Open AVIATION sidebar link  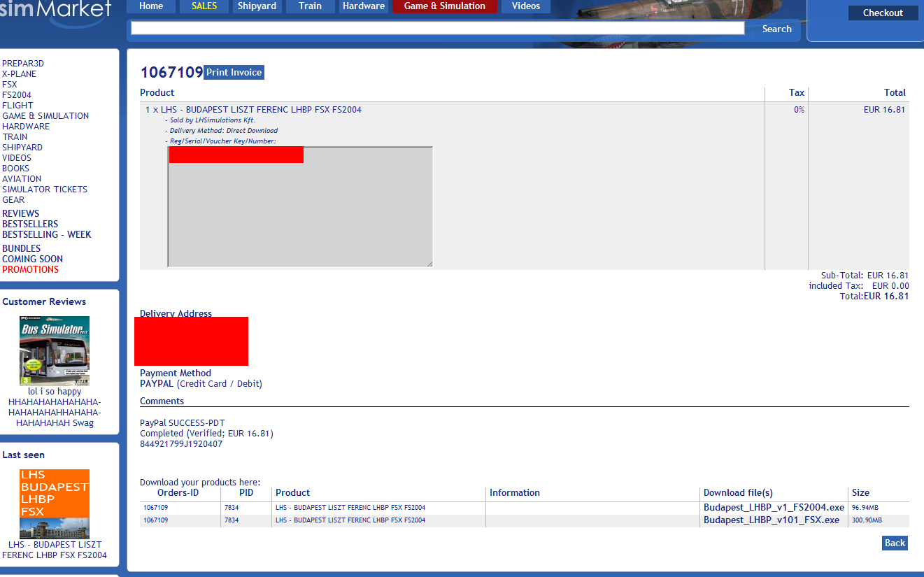tap(22, 179)
